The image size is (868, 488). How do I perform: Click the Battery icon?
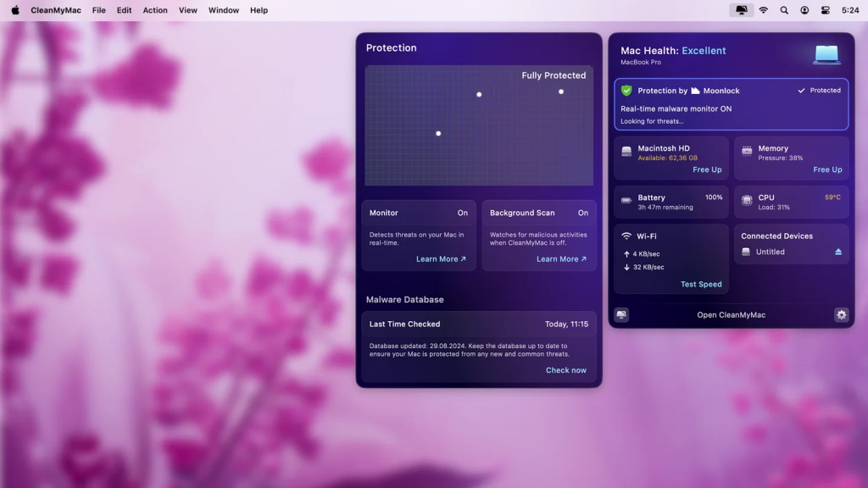click(x=626, y=200)
